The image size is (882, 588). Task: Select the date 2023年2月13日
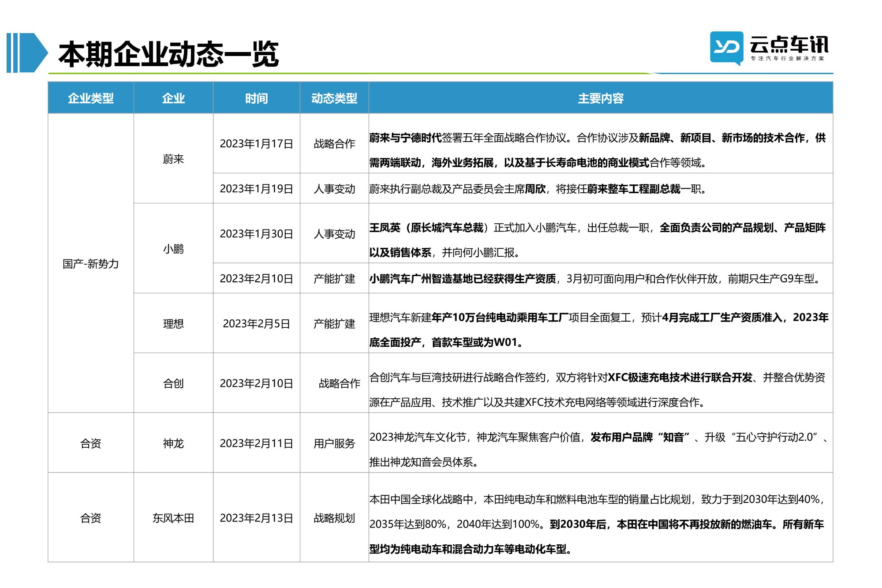coord(257,518)
